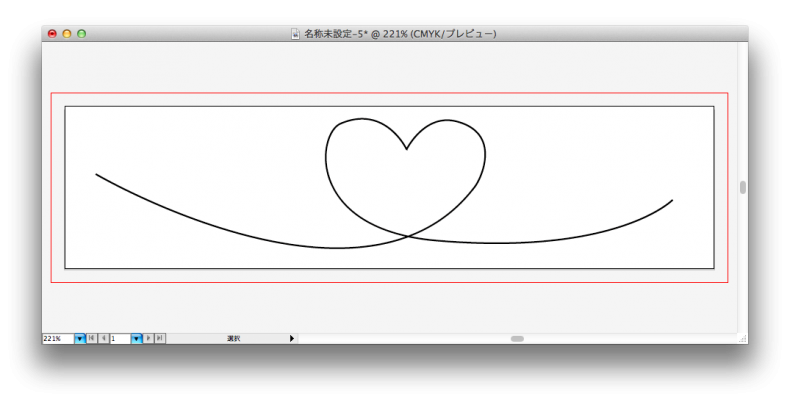Close the document window with red button
Image resolution: width=790 pixels, height=402 pixels.
[x=52, y=33]
